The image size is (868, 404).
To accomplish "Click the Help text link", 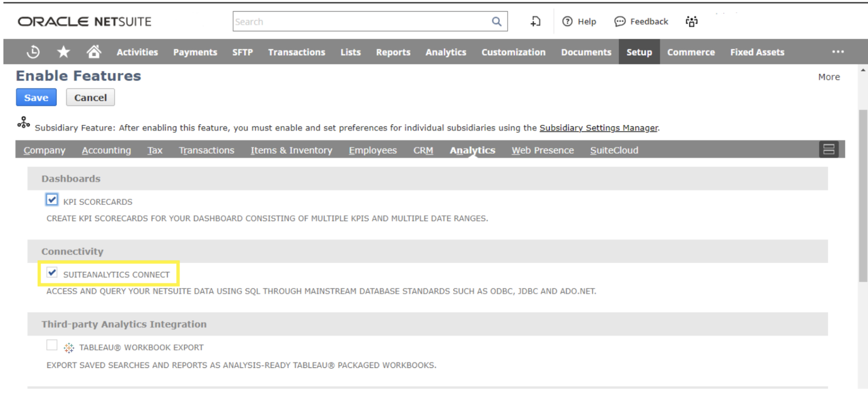I will tap(587, 21).
